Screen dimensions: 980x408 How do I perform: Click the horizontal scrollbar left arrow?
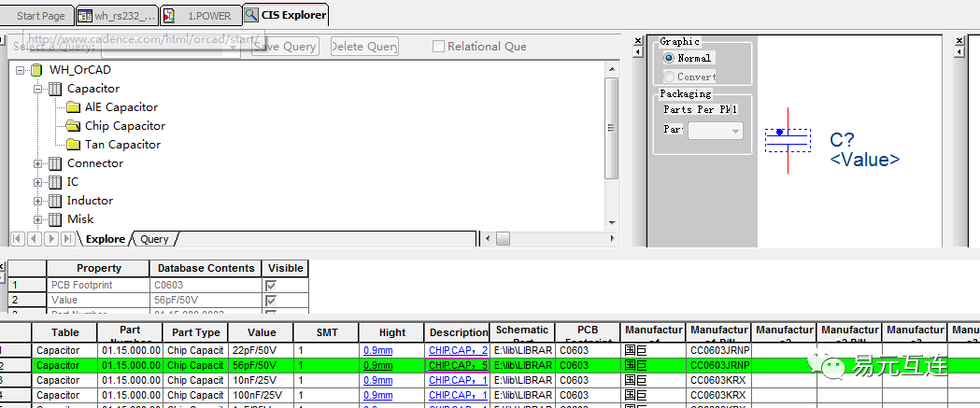pyautogui.click(x=488, y=239)
